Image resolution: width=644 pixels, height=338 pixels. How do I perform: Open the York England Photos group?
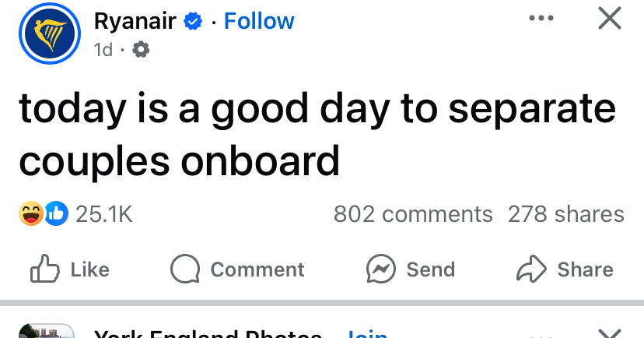pos(207,333)
